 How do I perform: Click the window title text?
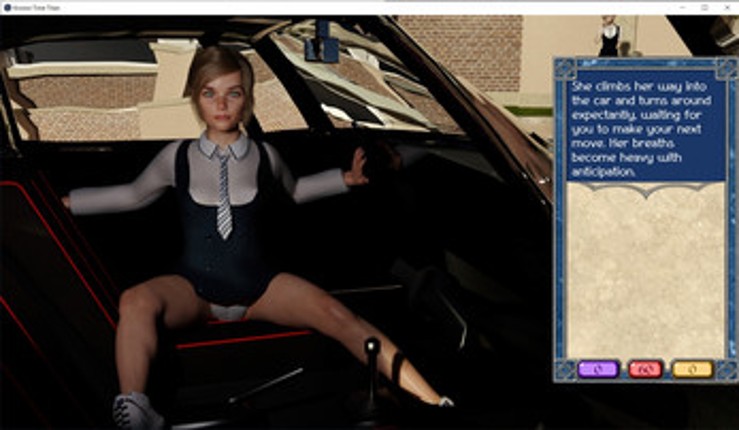41,7
